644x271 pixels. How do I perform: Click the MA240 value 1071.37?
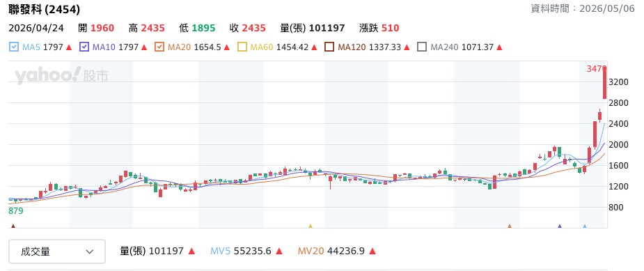[477, 47]
